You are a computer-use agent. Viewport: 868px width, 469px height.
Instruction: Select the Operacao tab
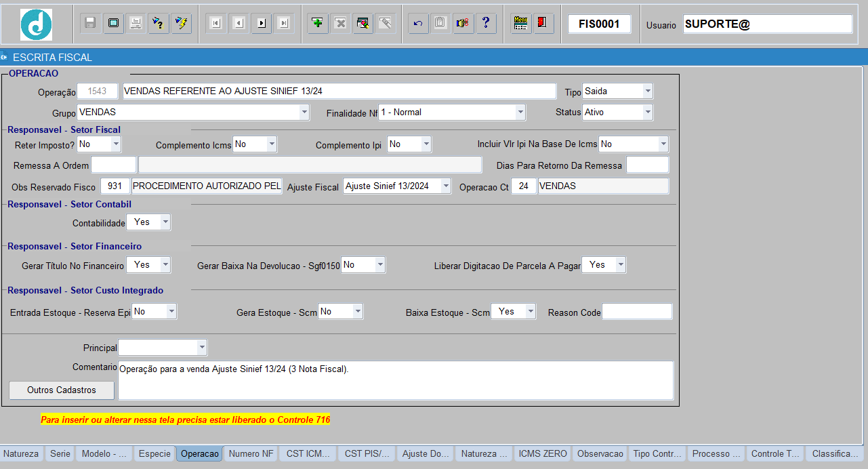(200, 453)
